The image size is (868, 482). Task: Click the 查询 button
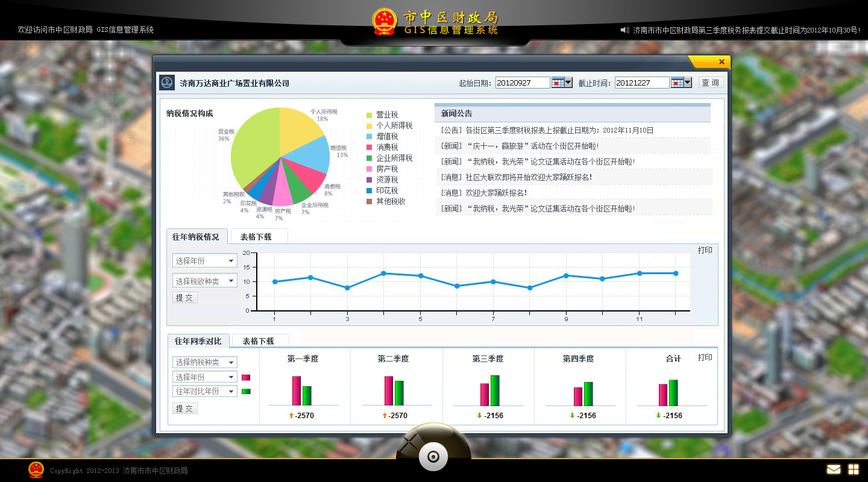(x=711, y=83)
